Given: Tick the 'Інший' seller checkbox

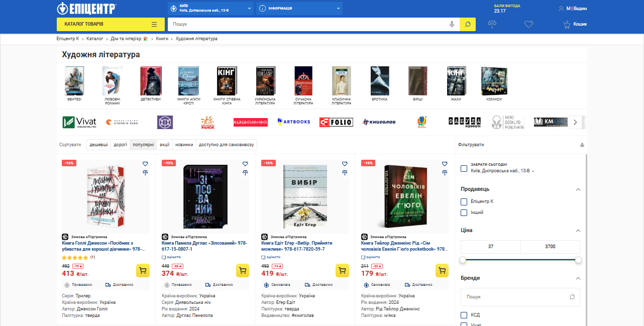Looking at the screenshot, I should 464,212.
